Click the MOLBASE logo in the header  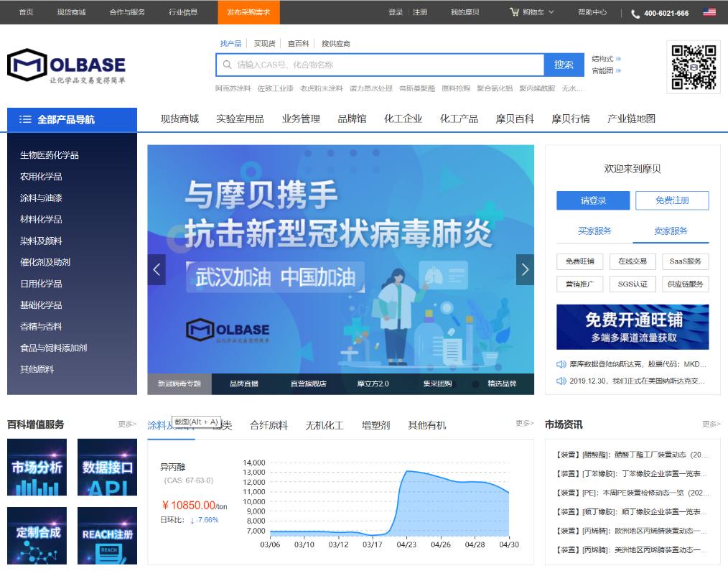click(x=66, y=66)
